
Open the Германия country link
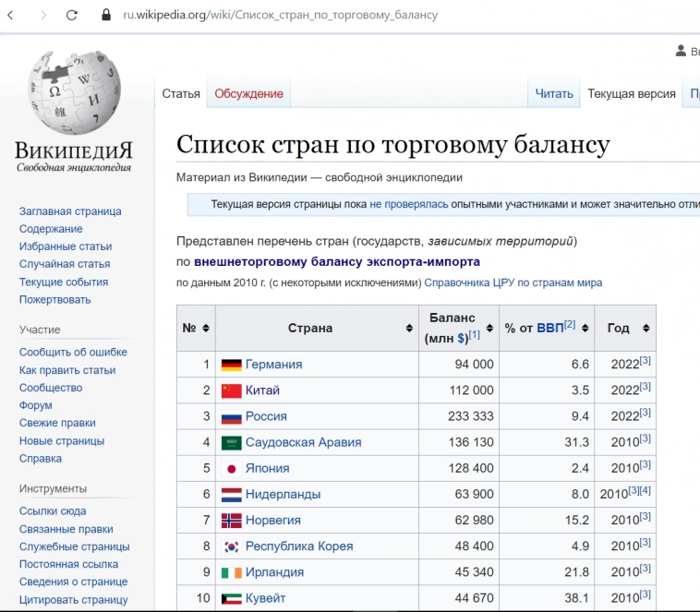(273, 365)
